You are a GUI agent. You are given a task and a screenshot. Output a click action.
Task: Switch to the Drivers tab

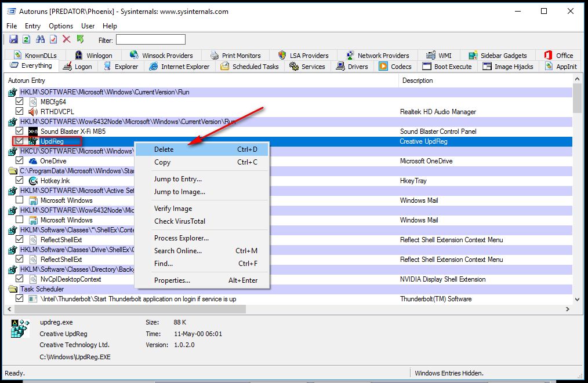[352, 66]
